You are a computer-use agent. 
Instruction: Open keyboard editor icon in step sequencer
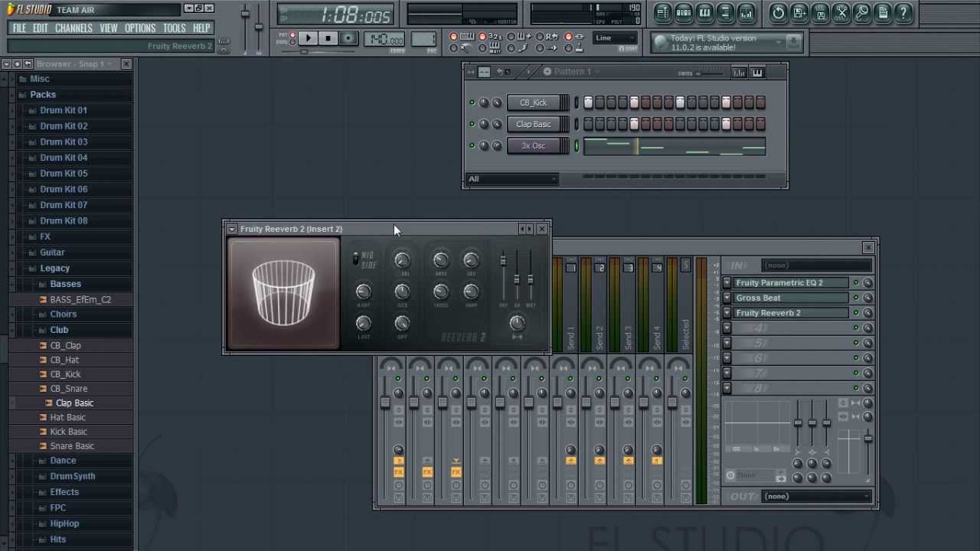click(x=757, y=72)
